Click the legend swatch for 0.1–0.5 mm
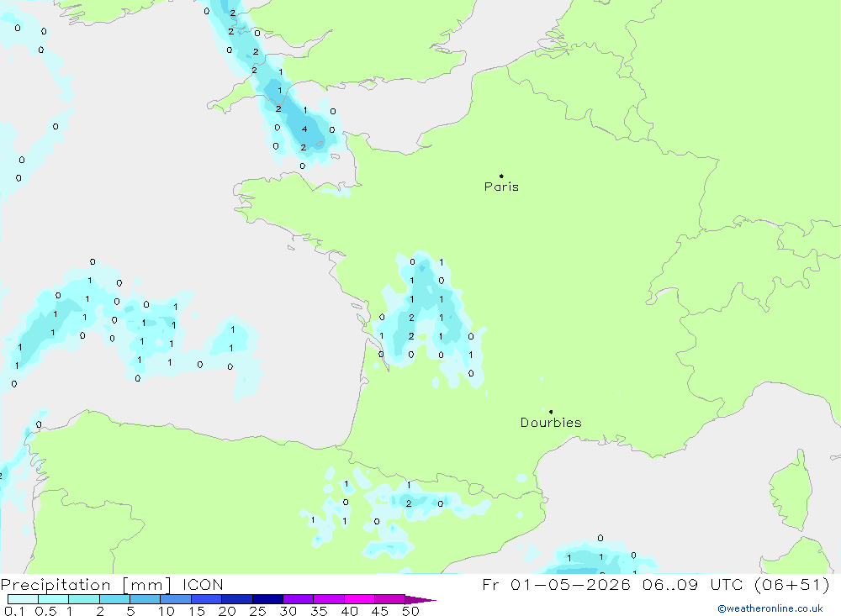841x616 pixels. [23, 599]
